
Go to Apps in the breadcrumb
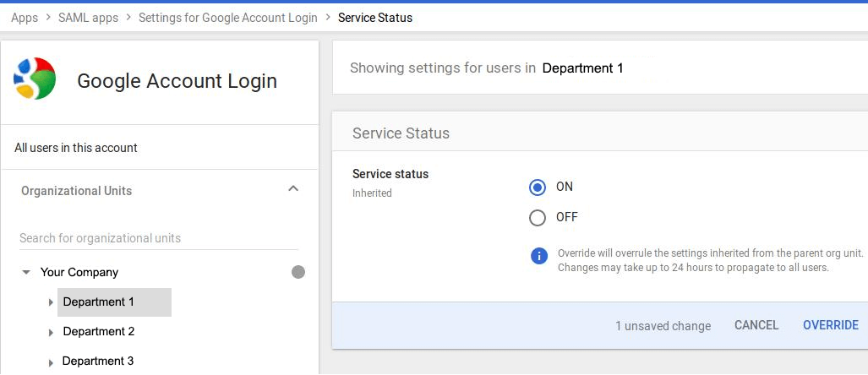[25, 18]
